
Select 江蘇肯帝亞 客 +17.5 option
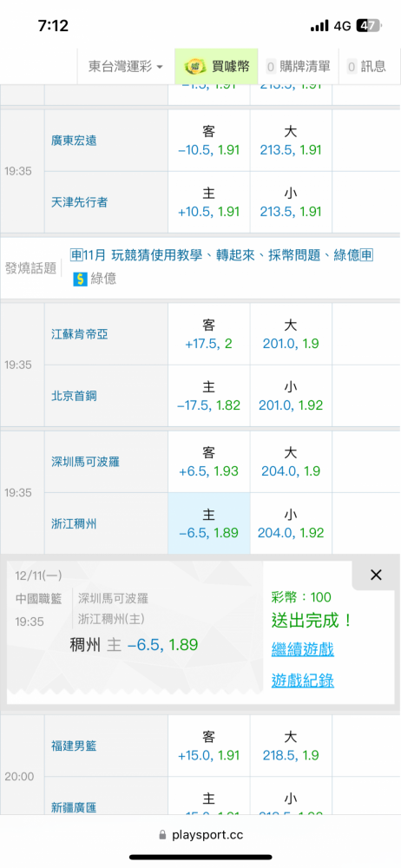pyautogui.click(x=209, y=334)
